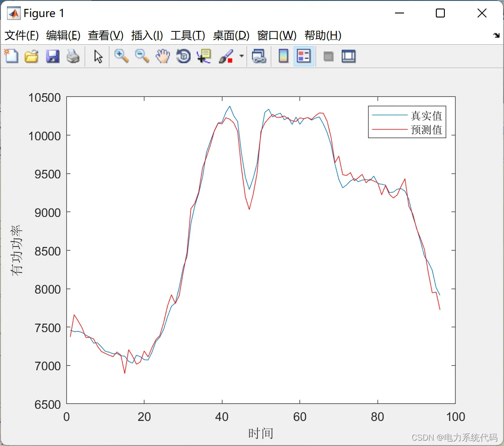
Task: Click the 真实值 legend entry
Action: click(x=426, y=115)
